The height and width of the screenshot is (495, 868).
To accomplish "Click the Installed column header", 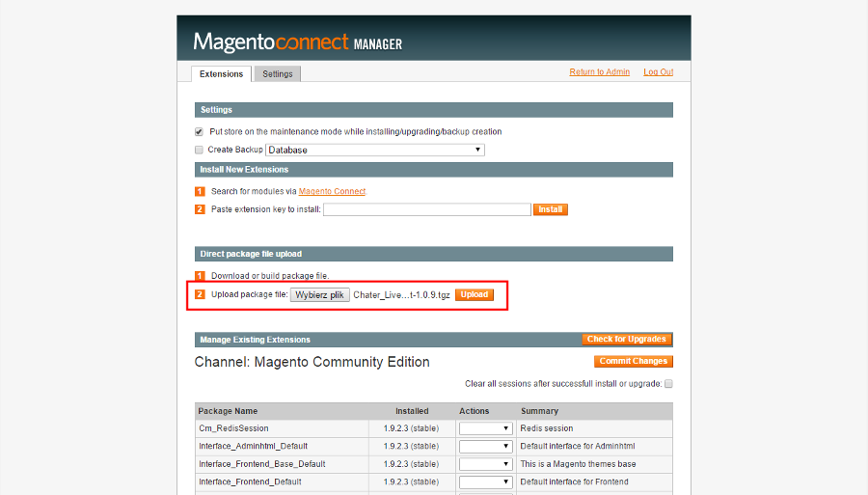I will coord(412,411).
